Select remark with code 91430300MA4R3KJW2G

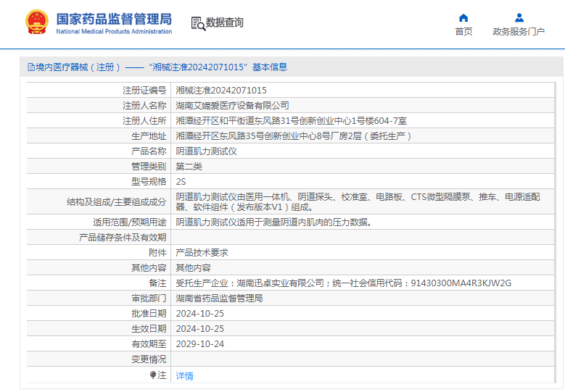click(x=343, y=283)
